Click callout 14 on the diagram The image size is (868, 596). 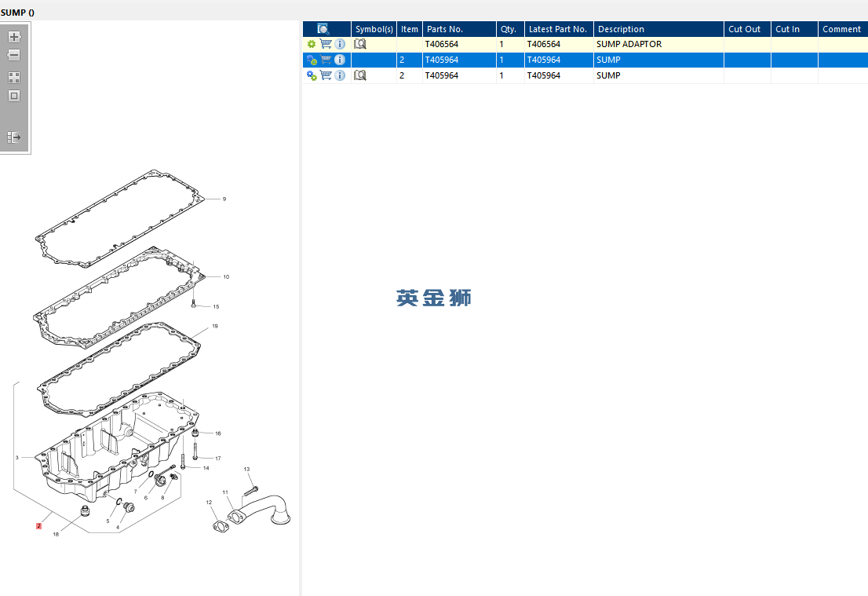[206, 468]
